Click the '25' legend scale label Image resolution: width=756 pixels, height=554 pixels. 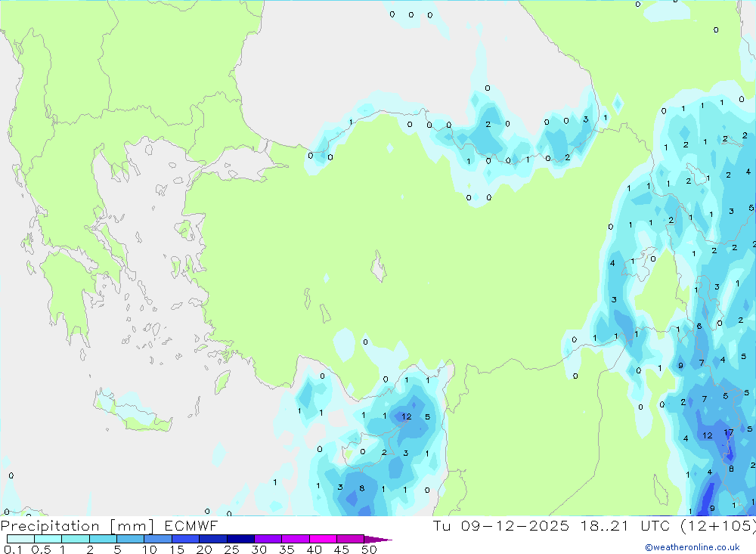pyautogui.click(x=231, y=549)
